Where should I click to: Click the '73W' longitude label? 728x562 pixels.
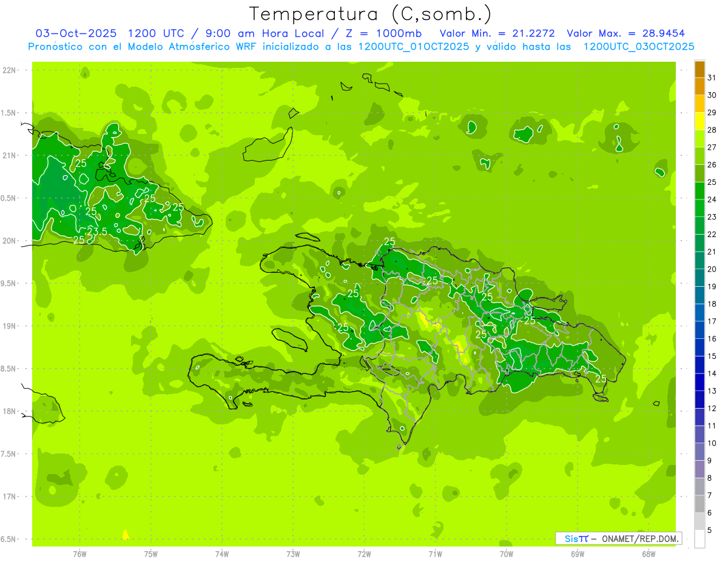(293, 554)
